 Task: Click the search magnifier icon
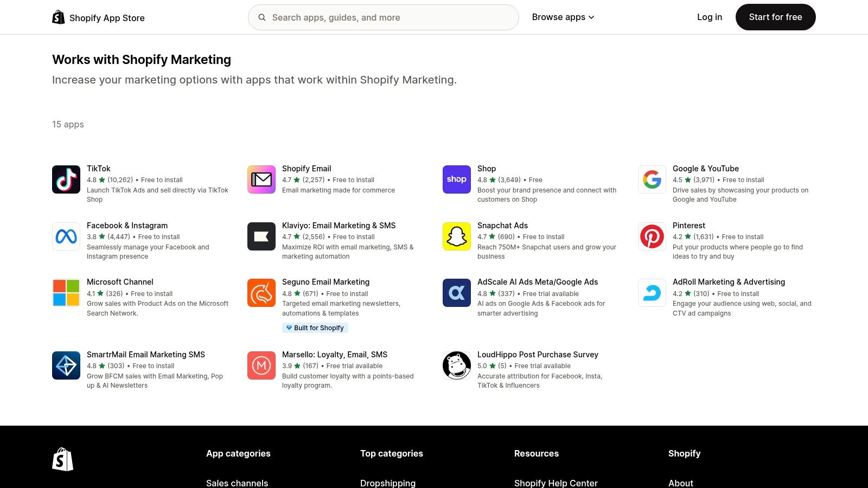pyautogui.click(x=262, y=17)
